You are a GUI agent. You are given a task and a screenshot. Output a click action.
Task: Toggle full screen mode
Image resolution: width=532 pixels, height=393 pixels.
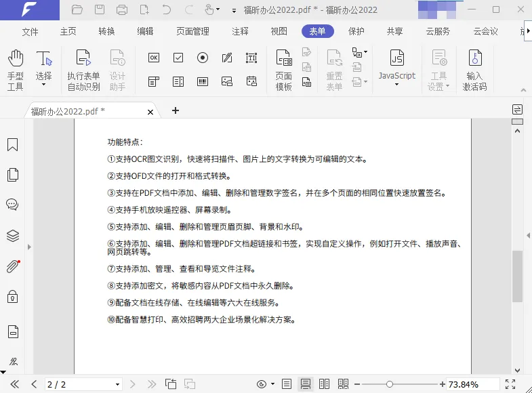click(x=510, y=384)
